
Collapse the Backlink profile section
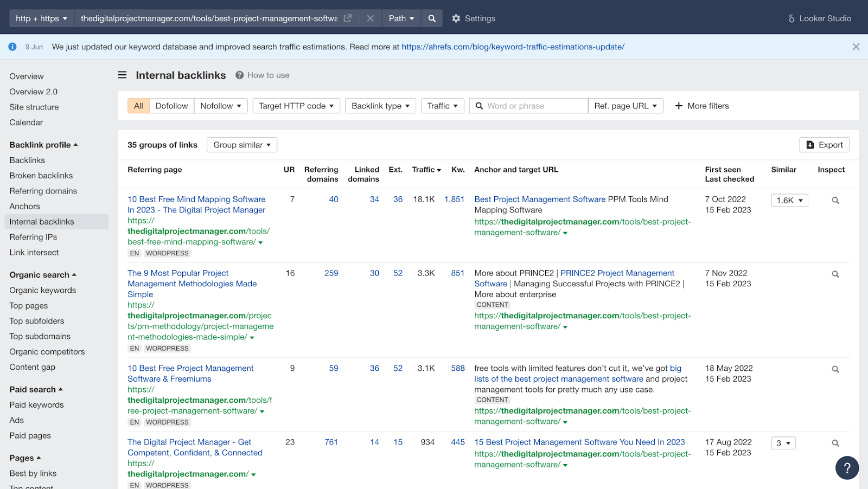(43, 145)
